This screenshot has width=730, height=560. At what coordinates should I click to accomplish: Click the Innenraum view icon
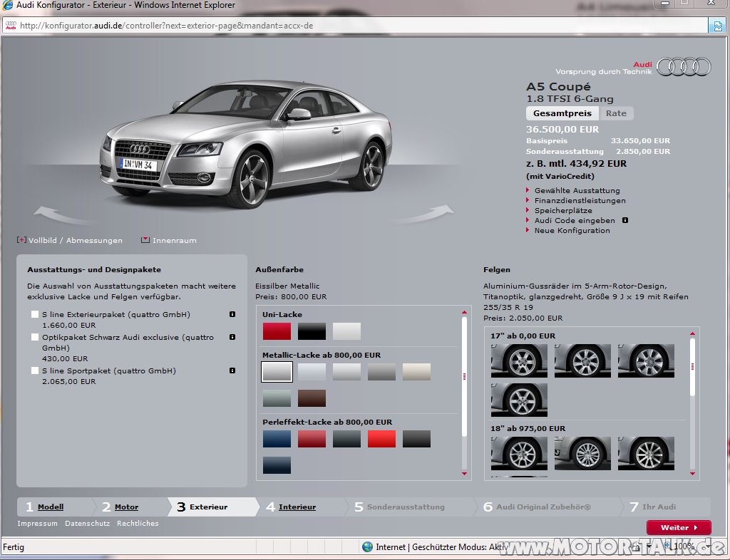coord(145,240)
